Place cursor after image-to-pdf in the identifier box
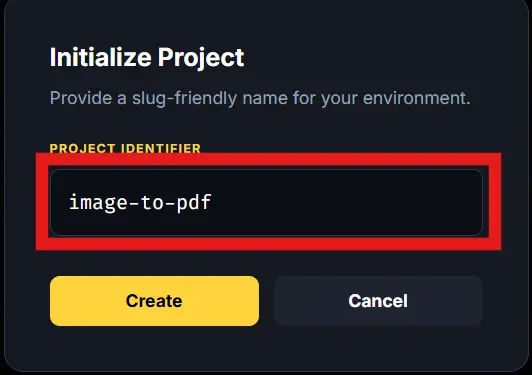This screenshot has height=375, width=532. [x=213, y=203]
